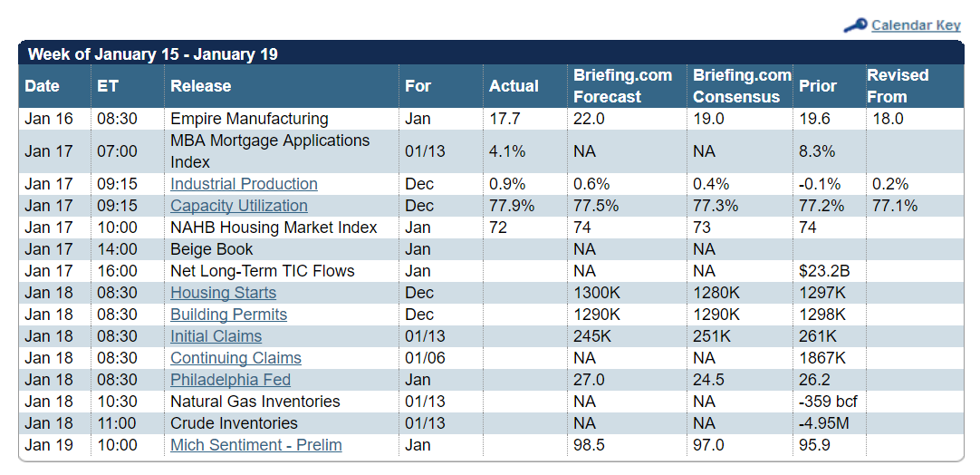This screenshot has width=980, height=475.
Task: Open the Industrial Production report link
Action: pos(244,184)
